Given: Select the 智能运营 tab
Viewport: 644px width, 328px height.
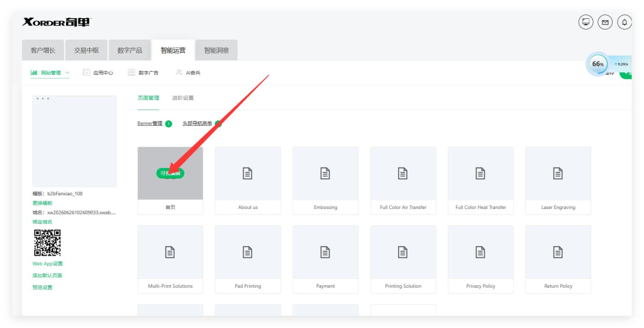Looking at the screenshot, I should click(x=173, y=50).
